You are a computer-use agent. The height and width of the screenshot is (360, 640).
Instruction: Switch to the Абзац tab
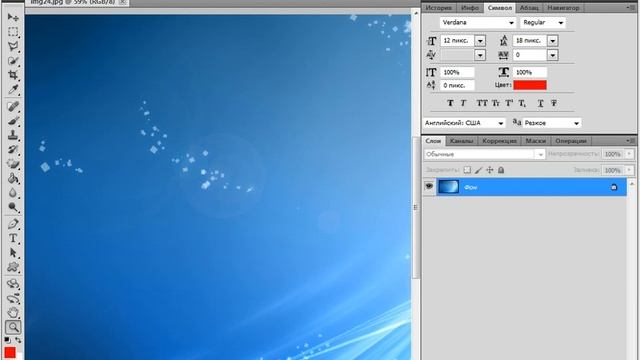(x=529, y=8)
